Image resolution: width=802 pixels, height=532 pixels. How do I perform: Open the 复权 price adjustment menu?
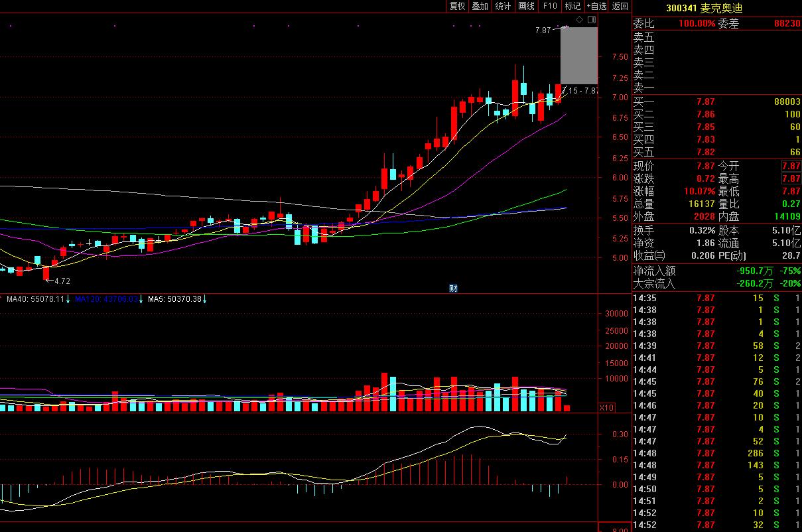(x=457, y=6)
